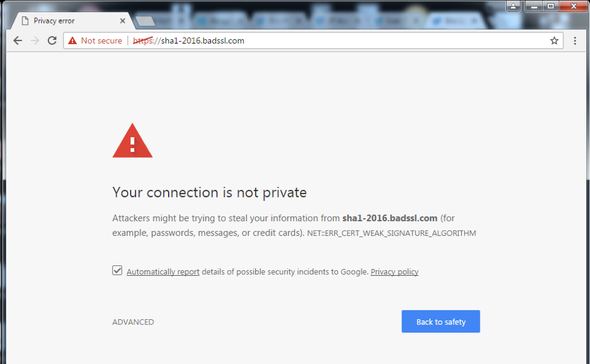
Task: Go back using the back arrow
Action: (18, 41)
